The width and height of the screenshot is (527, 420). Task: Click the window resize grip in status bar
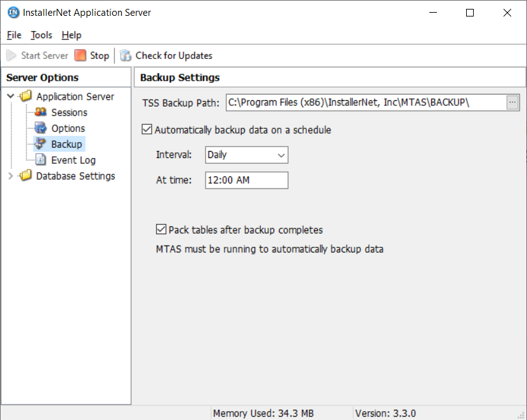(521, 416)
